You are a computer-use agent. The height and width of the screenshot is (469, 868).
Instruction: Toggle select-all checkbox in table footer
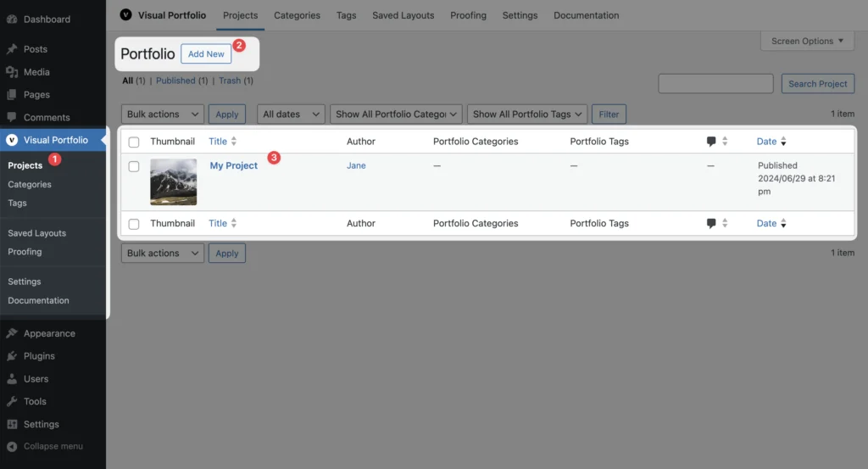coord(134,224)
